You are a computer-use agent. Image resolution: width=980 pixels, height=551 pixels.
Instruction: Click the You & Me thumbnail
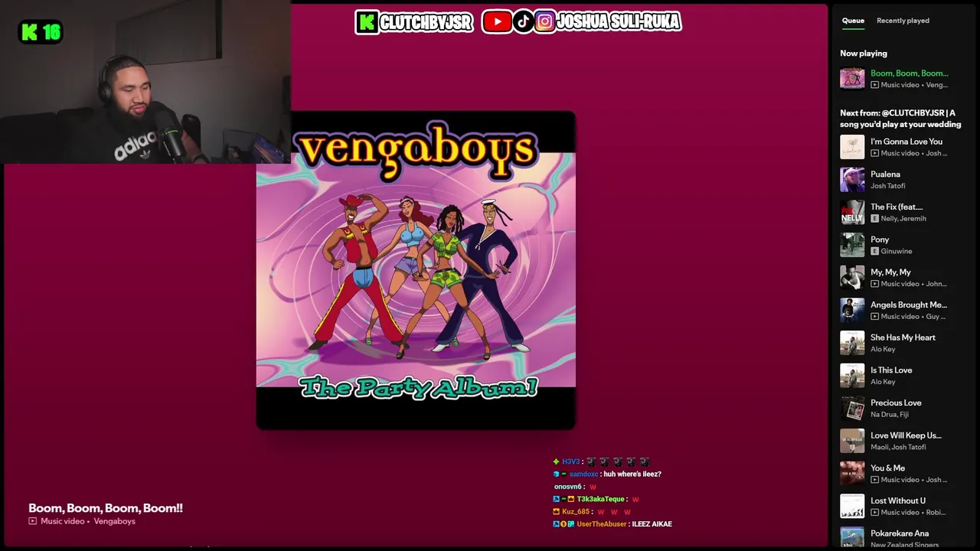852,474
